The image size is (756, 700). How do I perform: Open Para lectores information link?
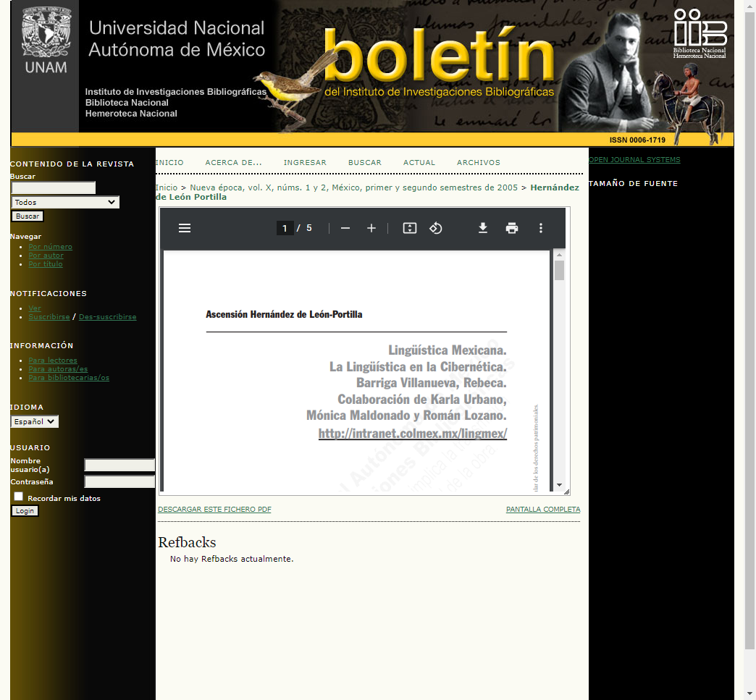[x=53, y=360]
